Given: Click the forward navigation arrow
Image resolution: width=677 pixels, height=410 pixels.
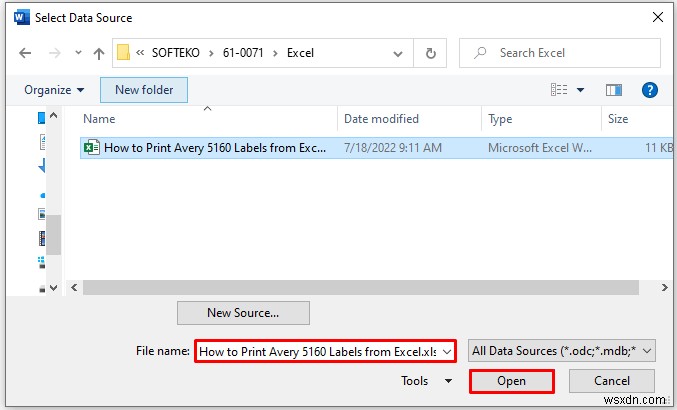Looking at the screenshot, I should pos(55,53).
